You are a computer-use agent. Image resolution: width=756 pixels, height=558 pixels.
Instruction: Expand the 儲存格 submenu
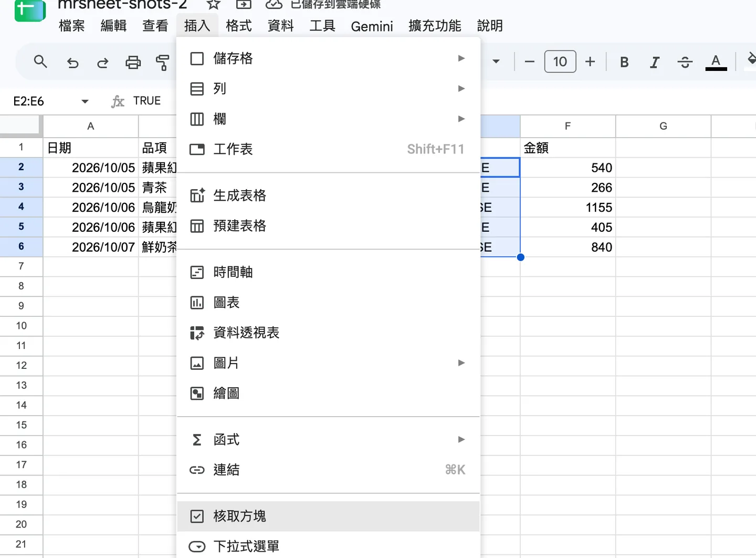coord(461,58)
